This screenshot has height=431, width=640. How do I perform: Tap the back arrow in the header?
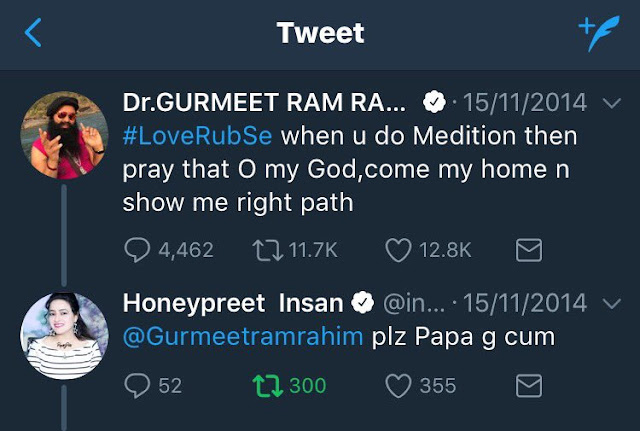coord(33,35)
